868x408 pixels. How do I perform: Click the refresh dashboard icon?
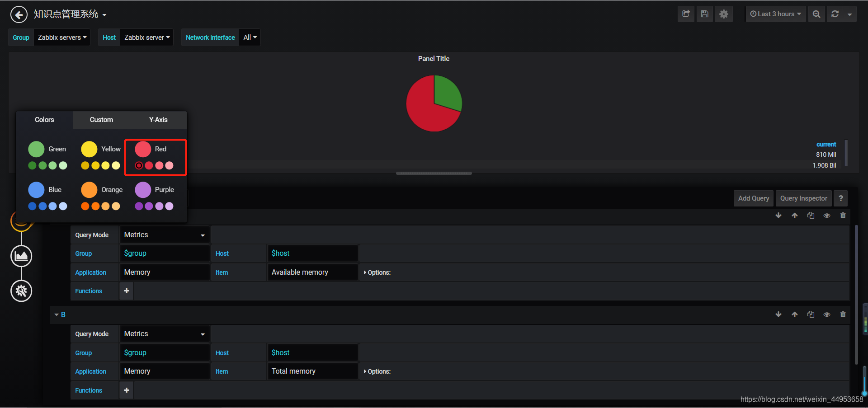835,14
